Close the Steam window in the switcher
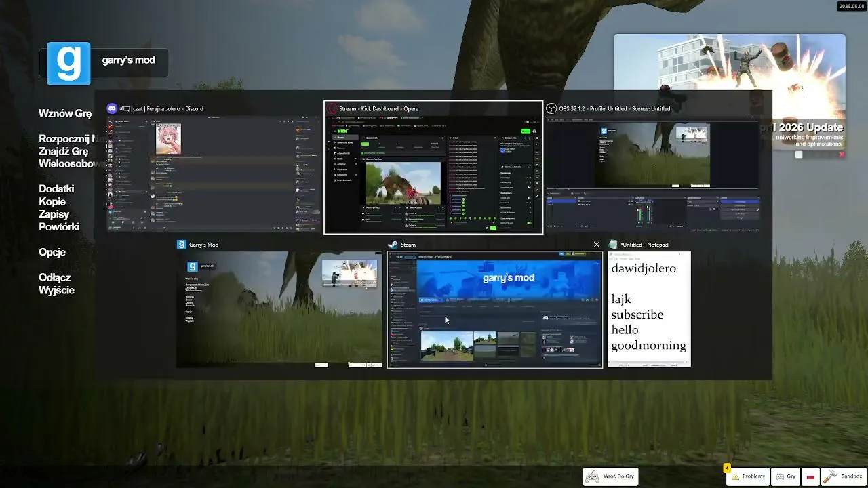Screen dimensions: 868x488 pos(596,245)
